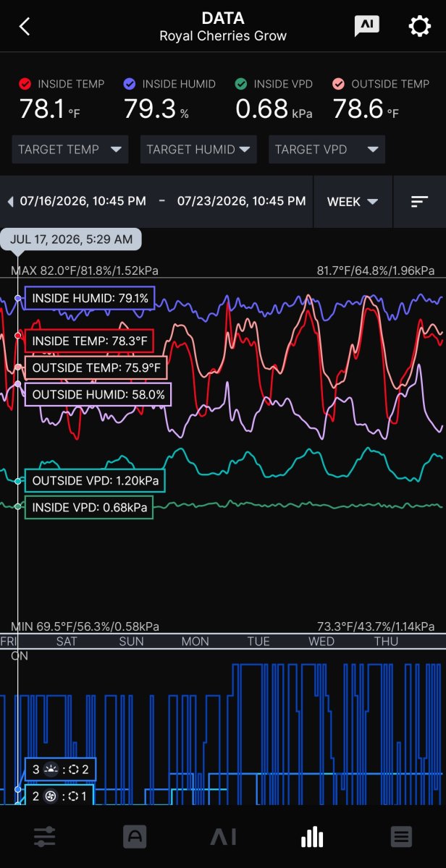Expand Target VPD dropdown
The width and height of the screenshot is (446, 868).
[x=327, y=150]
